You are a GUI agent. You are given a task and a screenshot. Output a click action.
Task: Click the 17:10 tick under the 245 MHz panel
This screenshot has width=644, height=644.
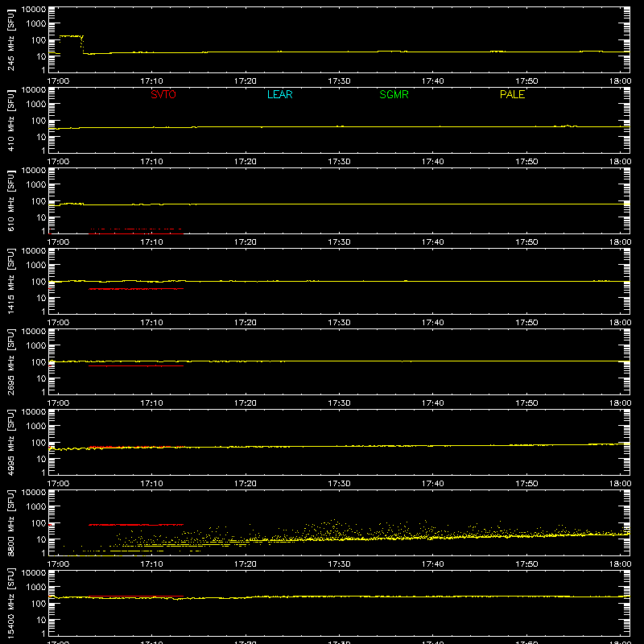(x=151, y=81)
